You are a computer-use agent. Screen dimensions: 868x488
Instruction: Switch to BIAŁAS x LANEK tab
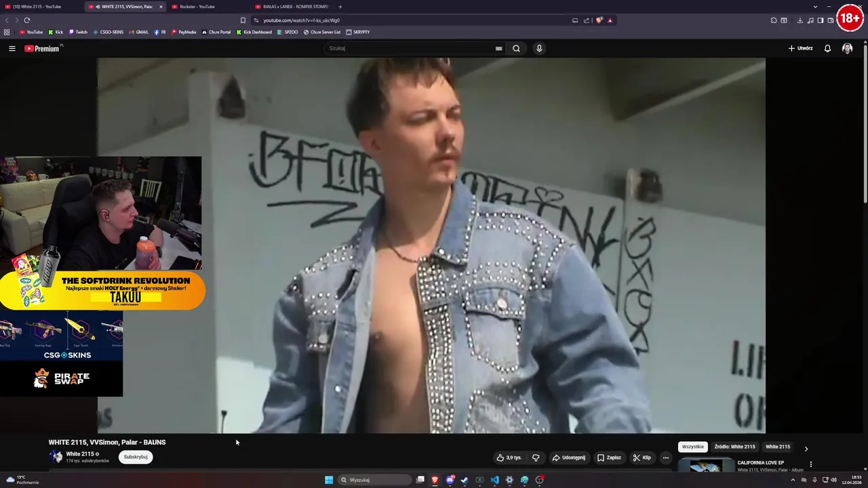[x=292, y=7]
